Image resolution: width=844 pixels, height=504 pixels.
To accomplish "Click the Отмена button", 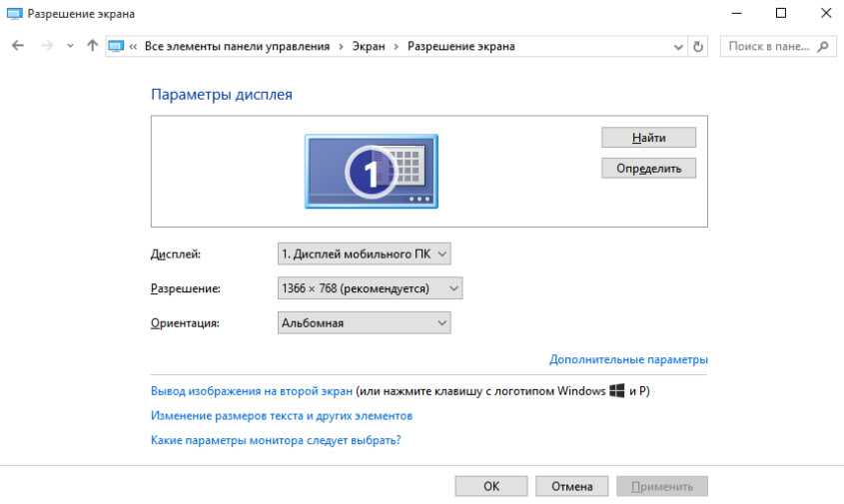I will point(571,486).
